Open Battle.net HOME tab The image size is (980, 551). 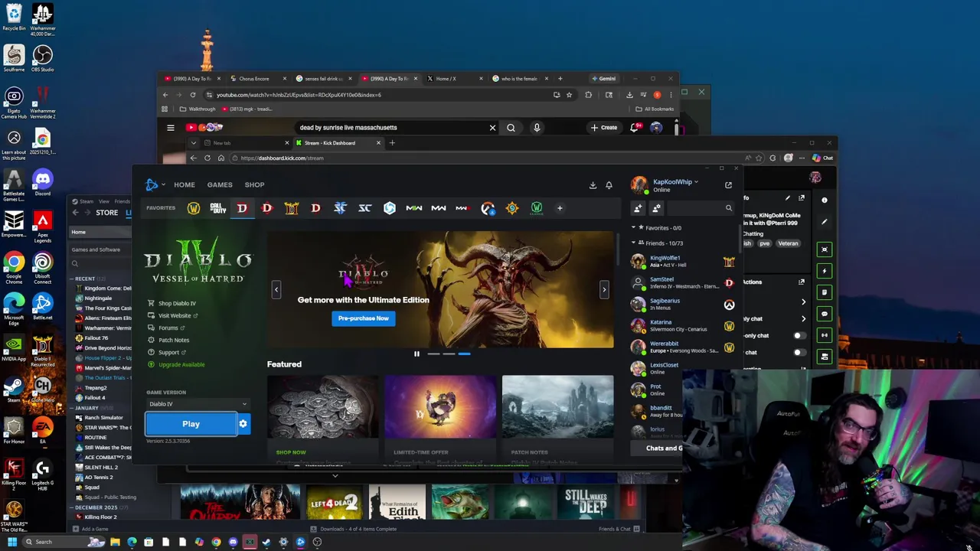pyautogui.click(x=184, y=184)
